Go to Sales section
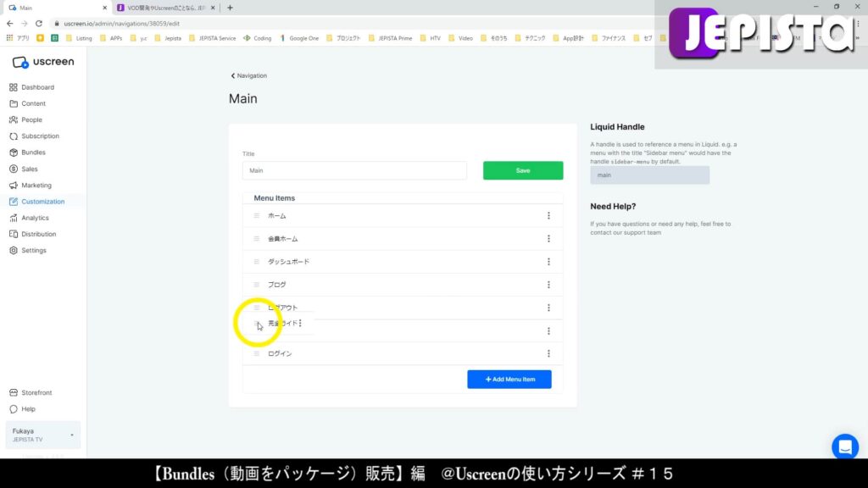The height and width of the screenshot is (488, 868). 23,169
